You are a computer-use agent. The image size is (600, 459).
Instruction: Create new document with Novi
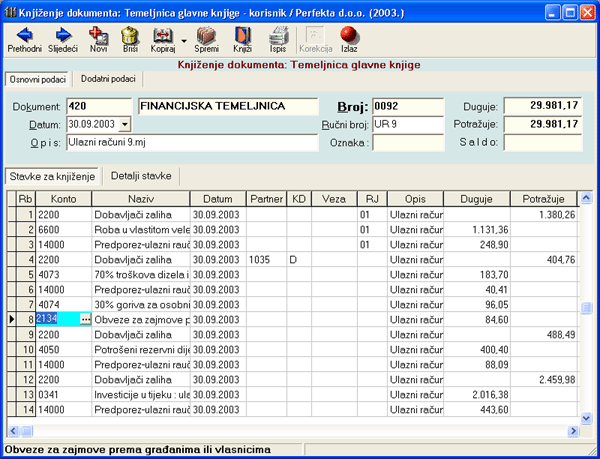(99, 40)
